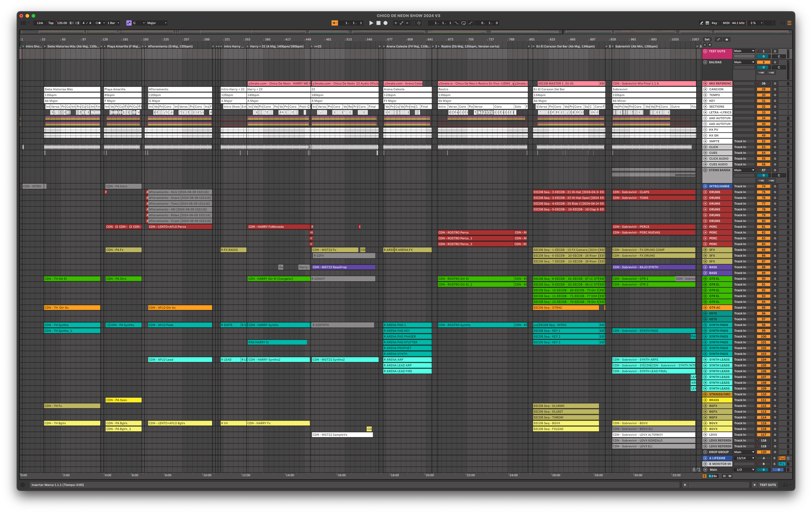Toggle Key map mode switch
Image resolution: width=812 pixels, height=513 pixels.
point(714,23)
